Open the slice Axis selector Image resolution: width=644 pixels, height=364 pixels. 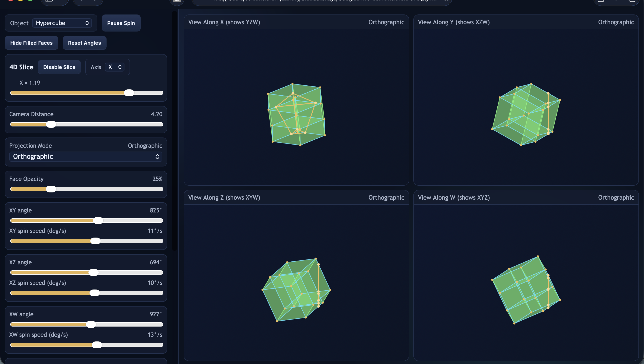coord(115,67)
